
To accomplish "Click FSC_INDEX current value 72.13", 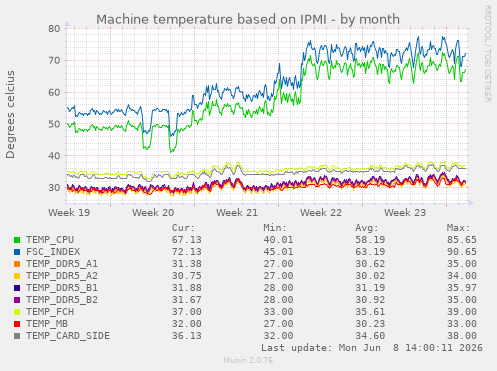I will click(187, 252).
